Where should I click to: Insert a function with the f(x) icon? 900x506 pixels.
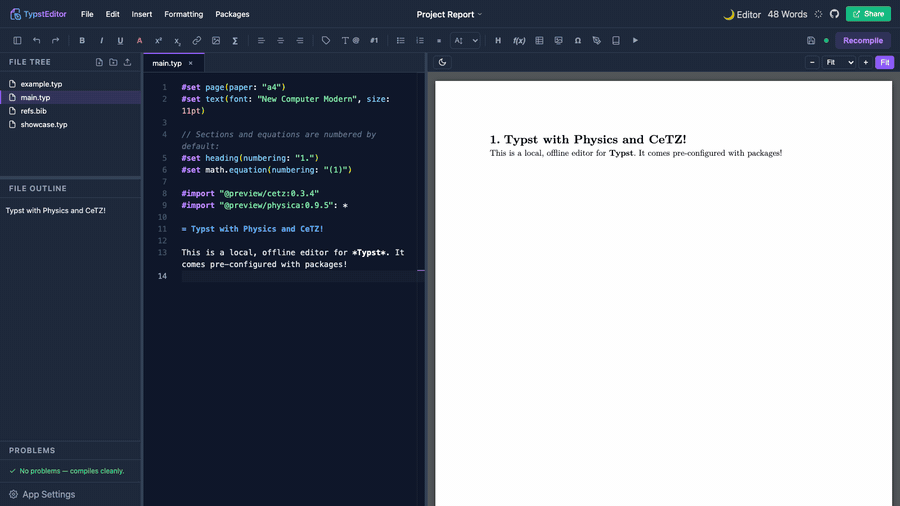click(x=519, y=41)
